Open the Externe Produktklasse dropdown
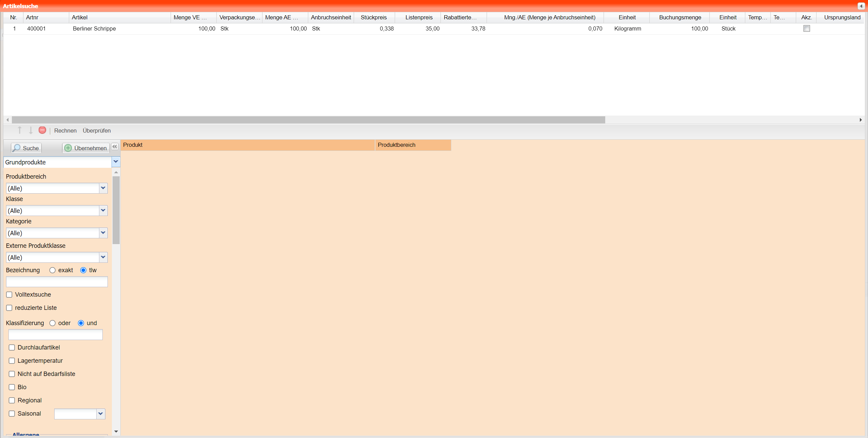 103,257
